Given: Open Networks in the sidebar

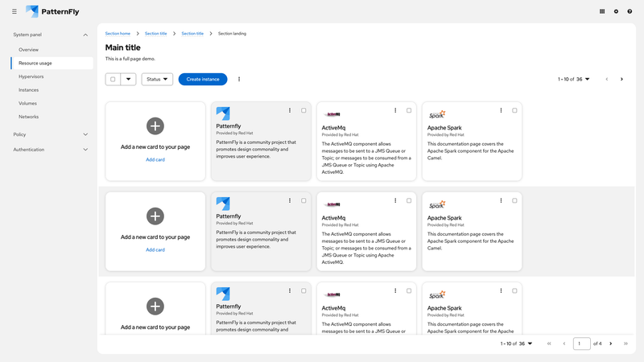Looking at the screenshot, I should click(28, 117).
